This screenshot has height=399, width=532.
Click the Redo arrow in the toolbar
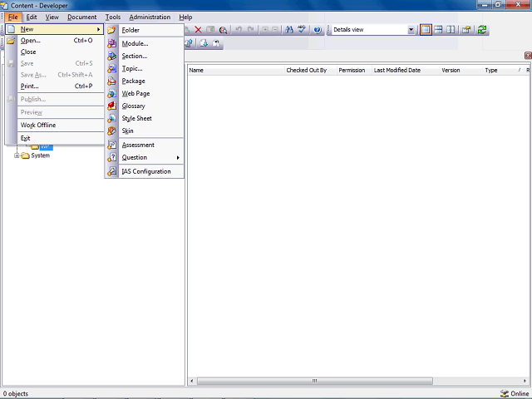[251, 30]
